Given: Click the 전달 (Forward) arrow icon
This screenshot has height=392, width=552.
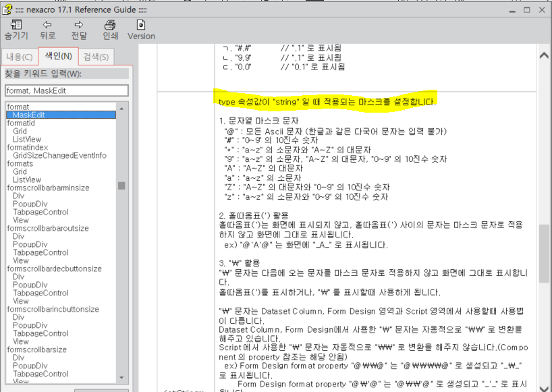Looking at the screenshot, I should click(x=78, y=25).
